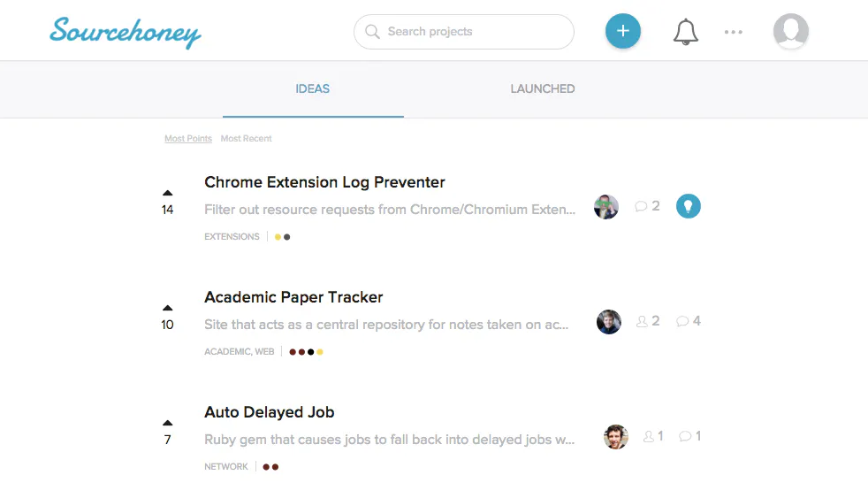Sort by Most Recent
Image resolution: width=868 pixels, height=498 pixels.
click(247, 139)
